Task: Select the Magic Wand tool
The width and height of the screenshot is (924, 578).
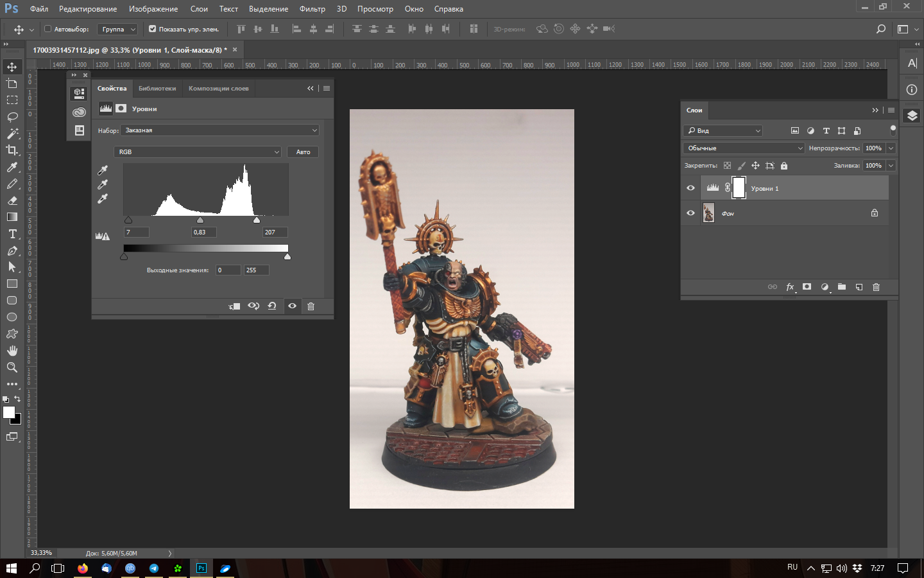Action: (12, 134)
